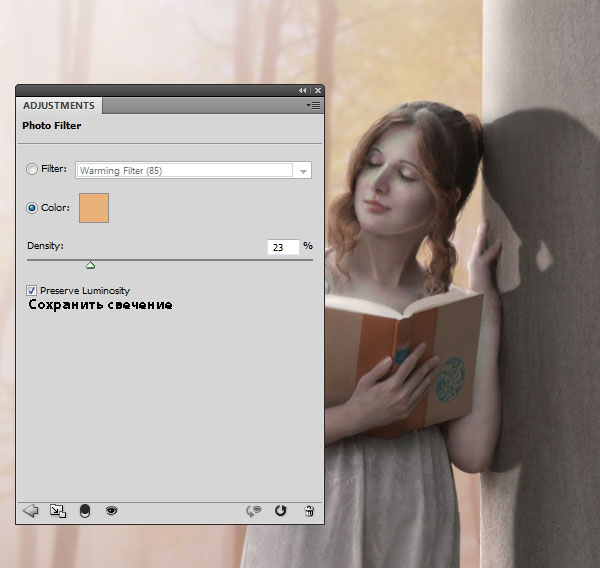The height and width of the screenshot is (568, 600).
Task: Return to adjustment list with back arrow
Action: [x=31, y=511]
